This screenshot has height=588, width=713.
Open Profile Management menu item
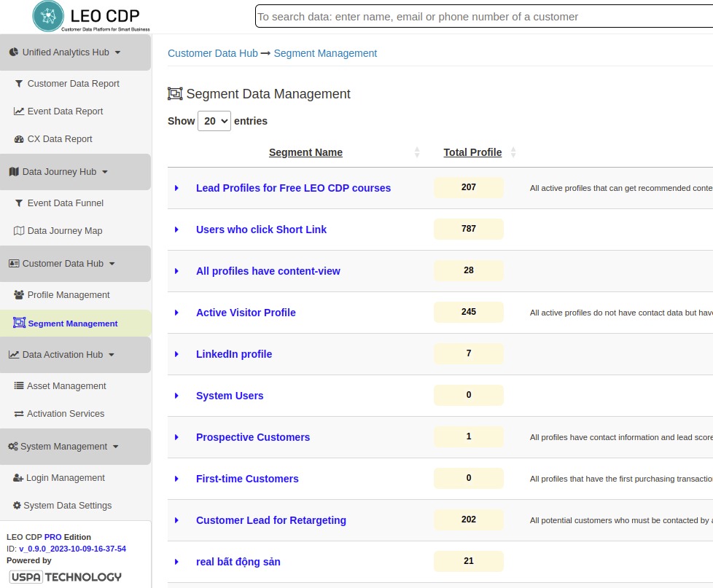tap(69, 295)
